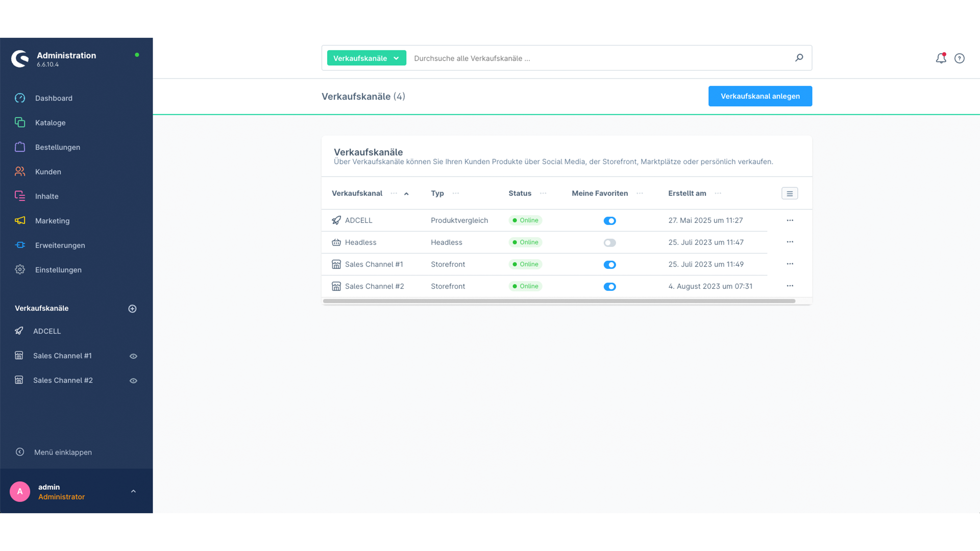The height and width of the screenshot is (551, 980).
Task: Add sales channel via plus icon
Action: coord(132,309)
